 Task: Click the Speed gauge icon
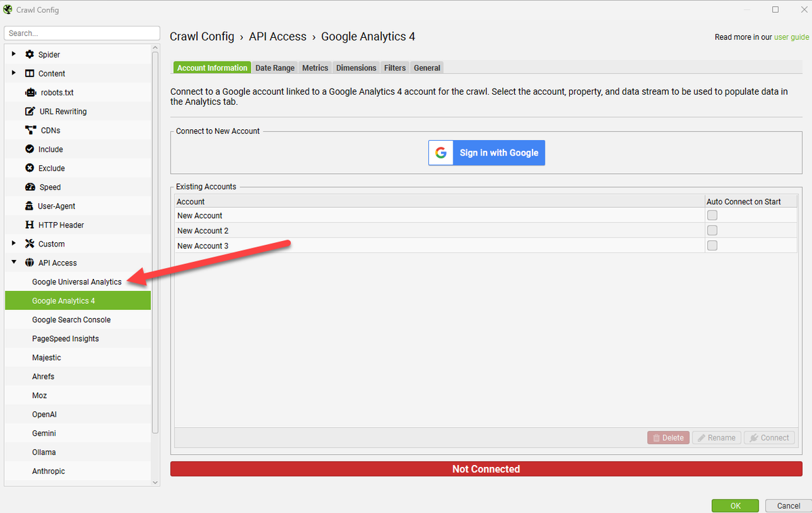point(30,187)
